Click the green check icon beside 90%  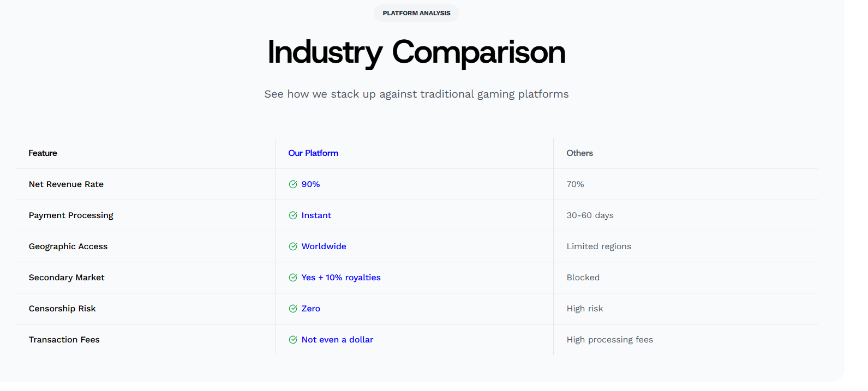(293, 184)
